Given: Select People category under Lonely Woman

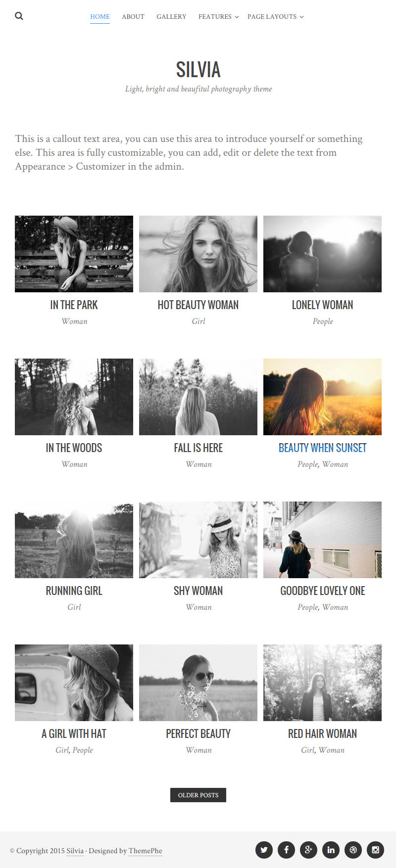Looking at the screenshot, I should (x=323, y=321).
